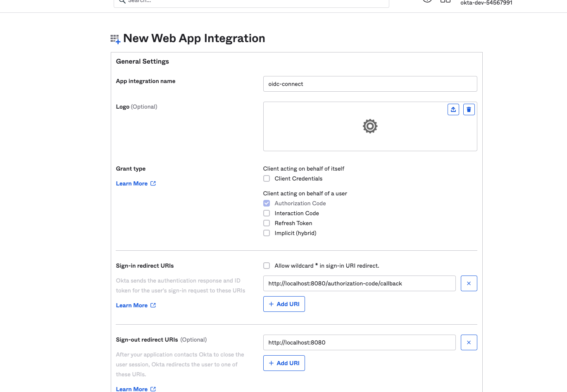Click the trash icon to delete the logo
The image size is (567, 392).
pos(469,109)
